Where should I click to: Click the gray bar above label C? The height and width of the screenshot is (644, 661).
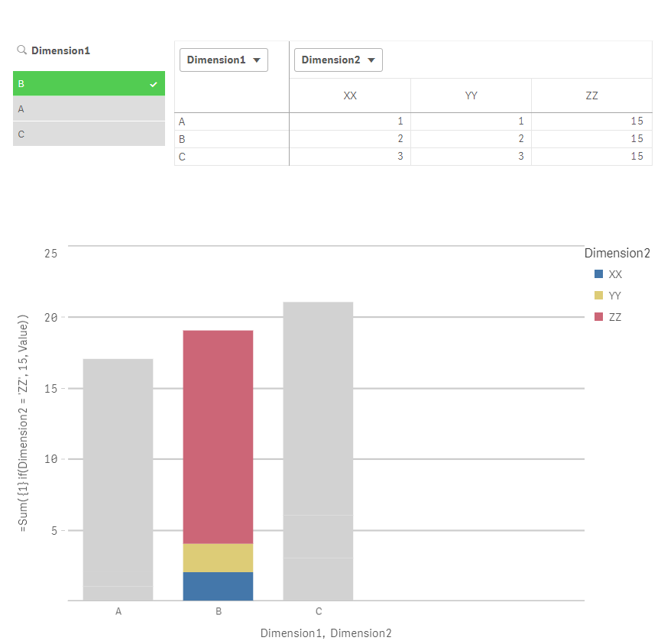pos(318,451)
